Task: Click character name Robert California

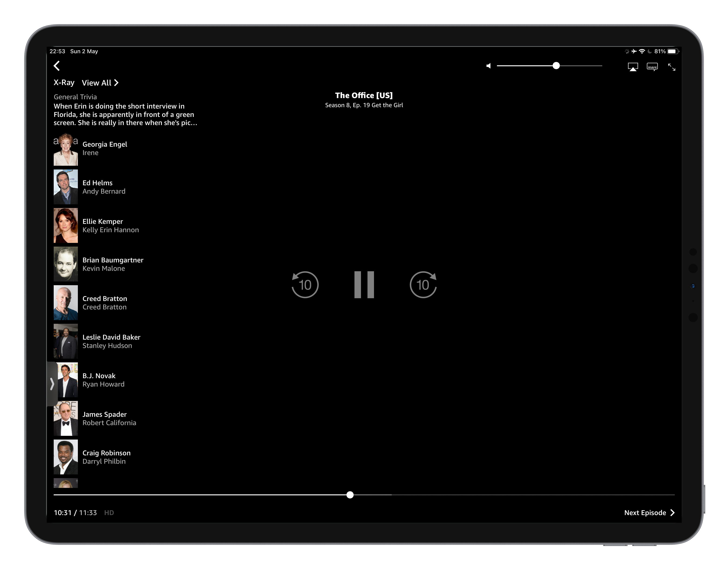Action: click(x=109, y=423)
